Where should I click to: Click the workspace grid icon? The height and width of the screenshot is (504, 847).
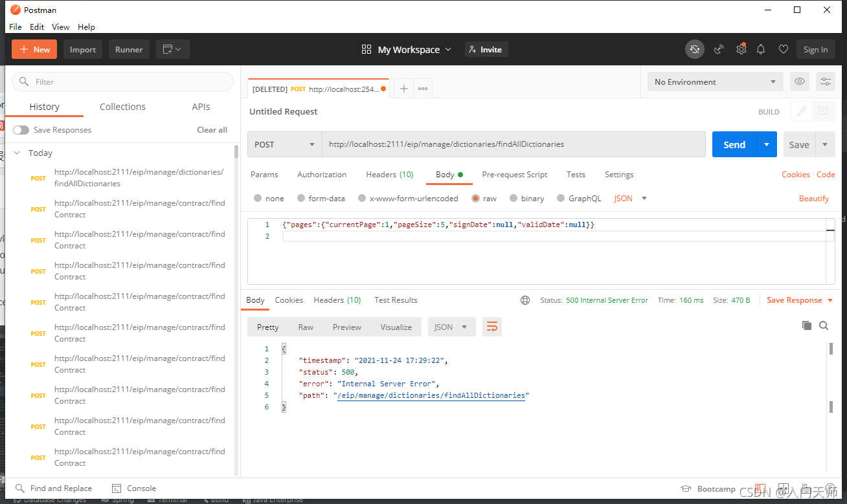pos(367,49)
